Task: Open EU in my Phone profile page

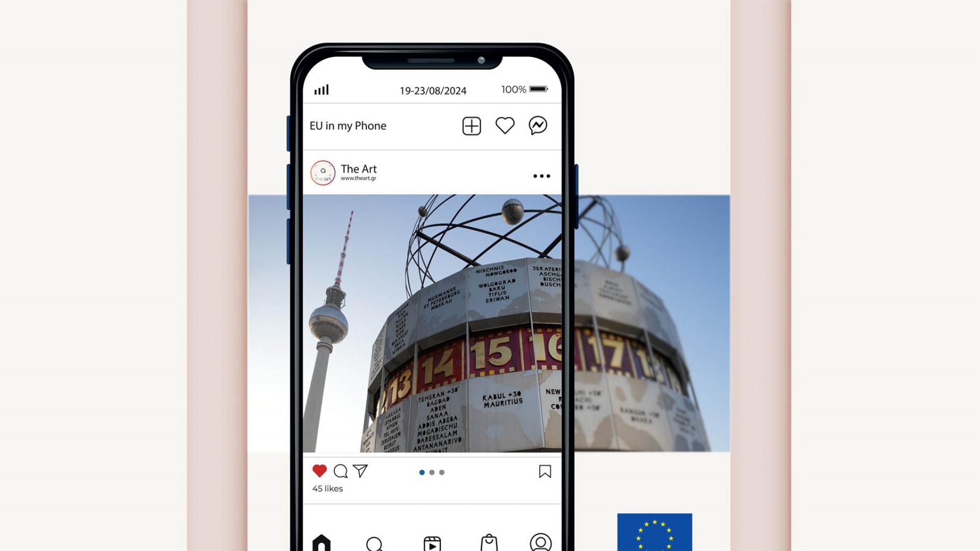Action: coord(348,125)
